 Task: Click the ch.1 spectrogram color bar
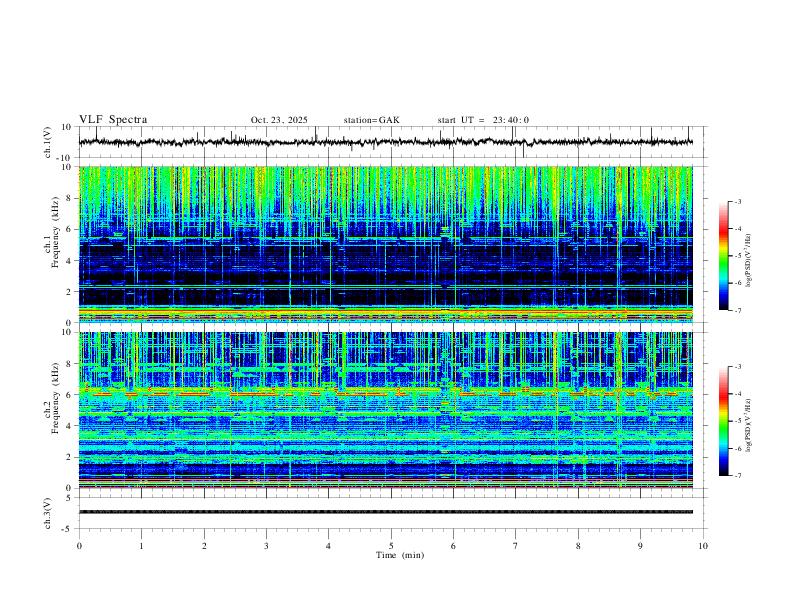[x=724, y=256]
